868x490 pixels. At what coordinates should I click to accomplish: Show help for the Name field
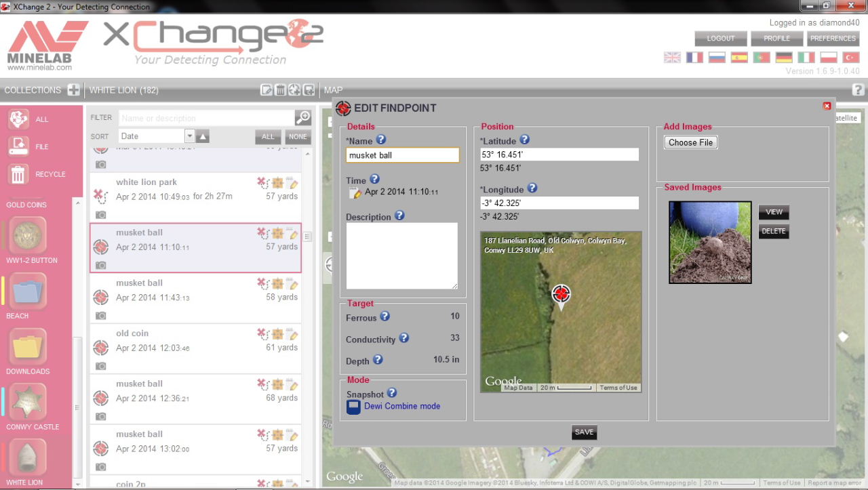[381, 140]
